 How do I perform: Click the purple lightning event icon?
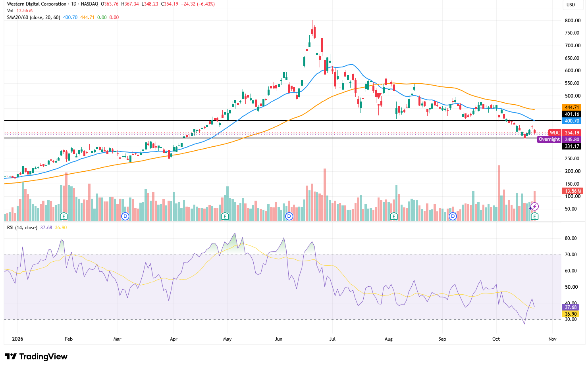point(535,206)
